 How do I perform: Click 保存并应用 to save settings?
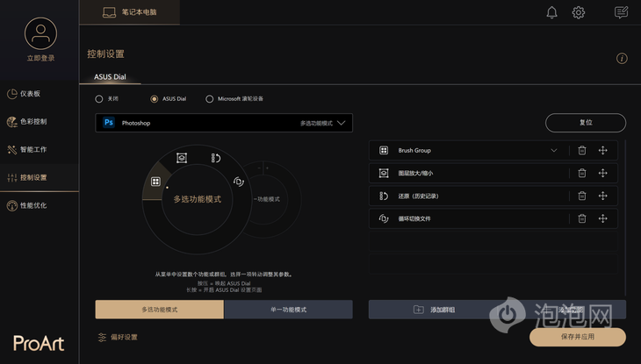click(x=578, y=337)
